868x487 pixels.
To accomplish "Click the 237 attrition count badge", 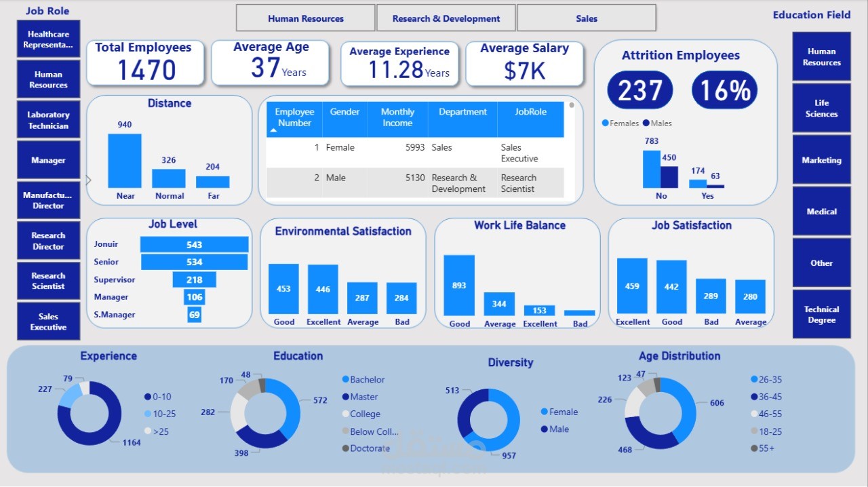I will coord(640,90).
